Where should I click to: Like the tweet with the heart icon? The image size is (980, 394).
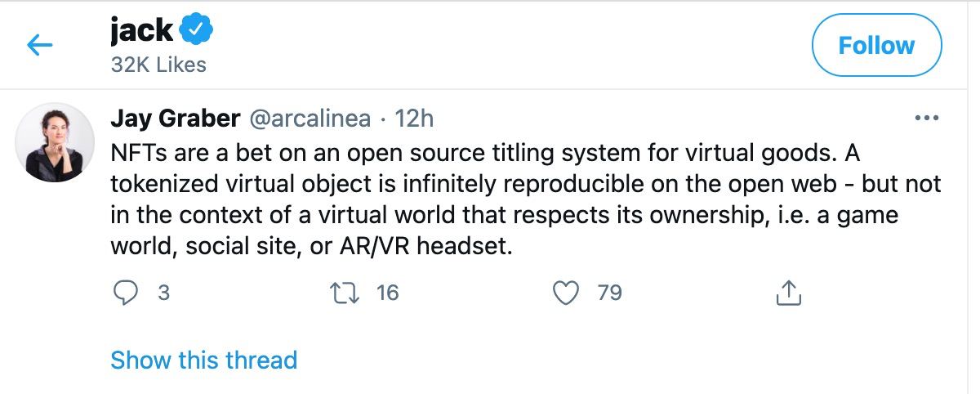(x=566, y=292)
